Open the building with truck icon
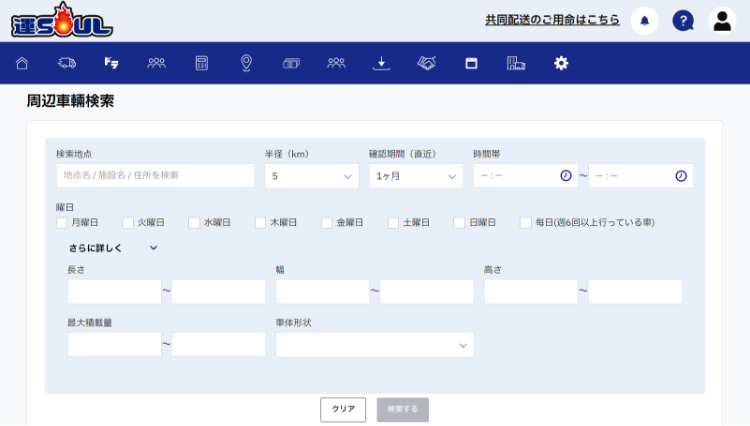The height and width of the screenshot is (426, 750). (516, 63)
